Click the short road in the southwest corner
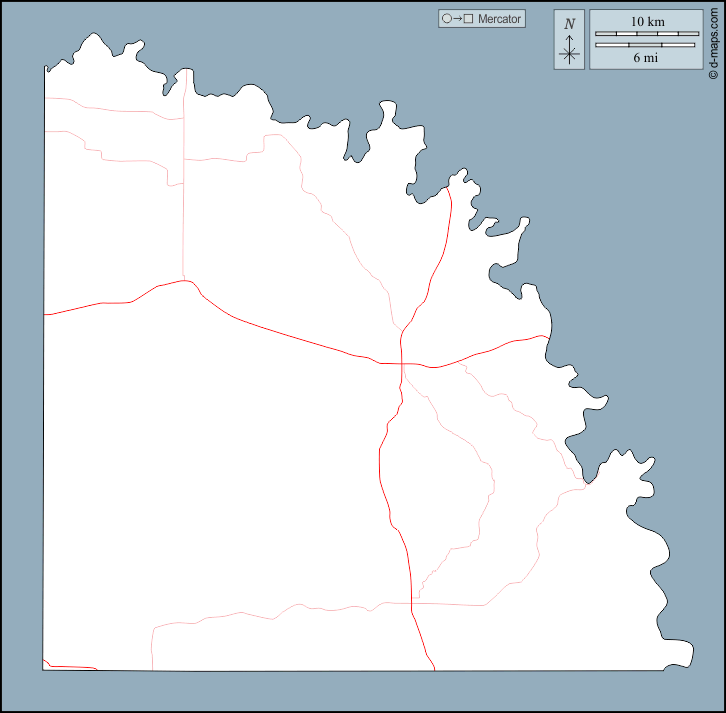The image size is (726, 713). coord(68,667)
